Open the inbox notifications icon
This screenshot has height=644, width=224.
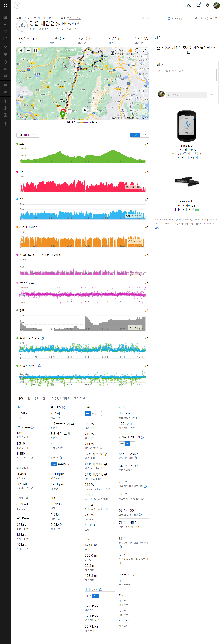click(x=198, y=5)
